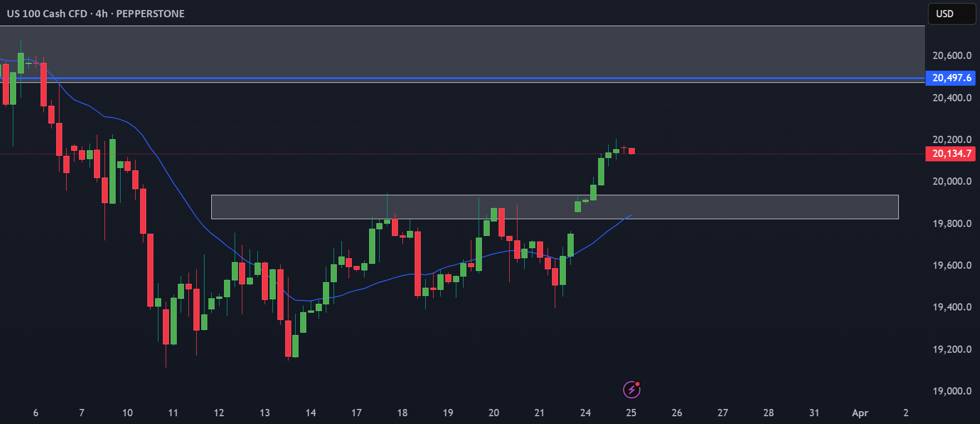Click the 19,000.0 price scale label

coord(952,391)
